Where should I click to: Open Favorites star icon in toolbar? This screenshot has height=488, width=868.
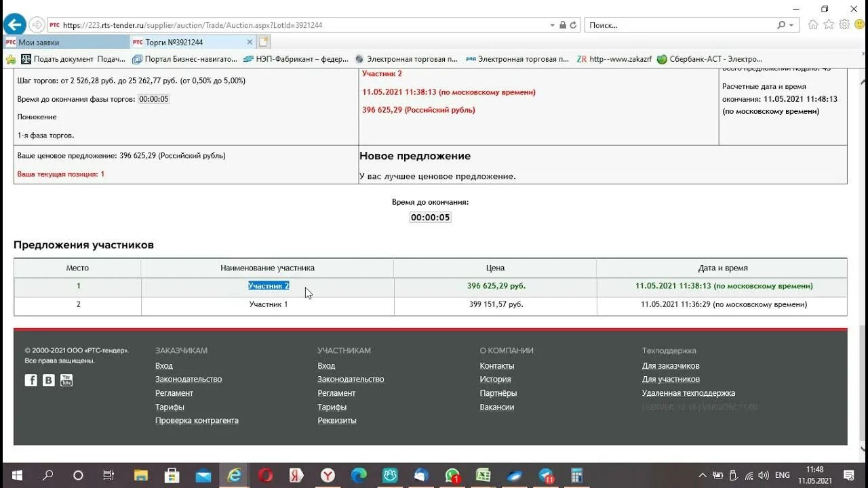pos(829,24)
